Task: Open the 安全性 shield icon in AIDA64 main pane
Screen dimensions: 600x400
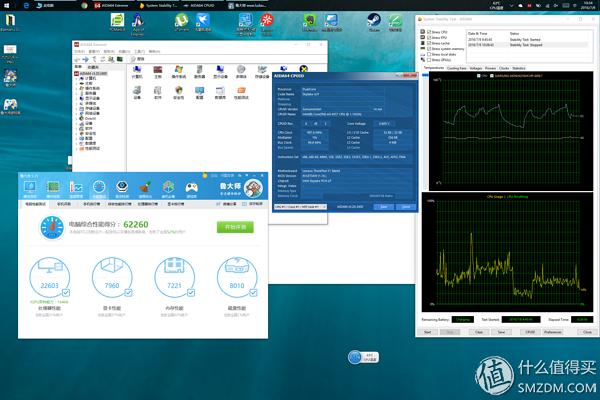Action: coord(178,92)
